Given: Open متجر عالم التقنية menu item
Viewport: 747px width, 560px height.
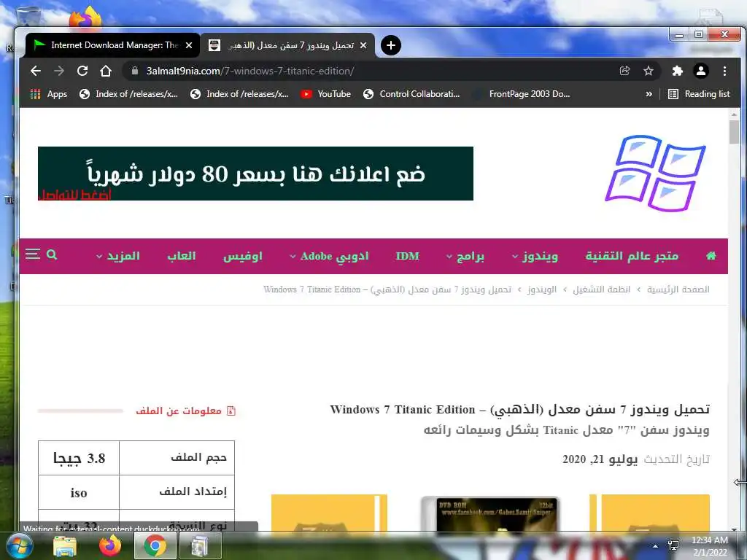Looking at the screenshot, I should [x=632, y=256].
